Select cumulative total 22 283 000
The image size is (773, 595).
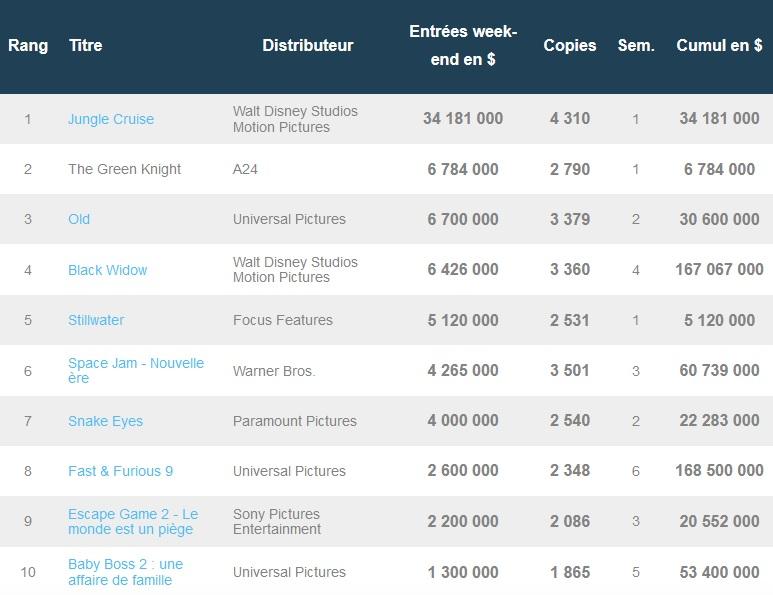(x=719, y=420)
